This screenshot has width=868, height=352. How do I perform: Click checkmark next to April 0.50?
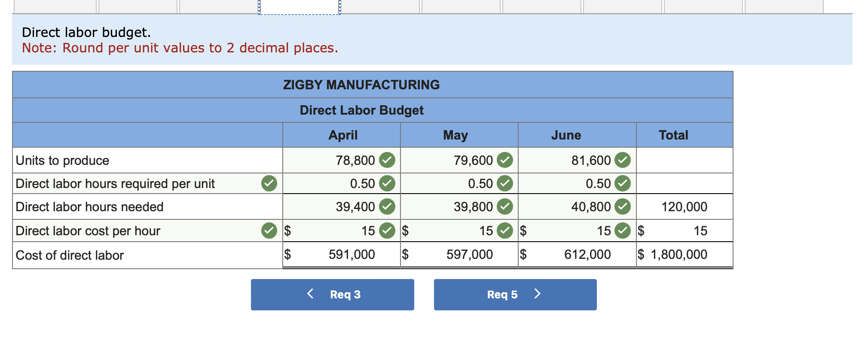coord(387,183)
